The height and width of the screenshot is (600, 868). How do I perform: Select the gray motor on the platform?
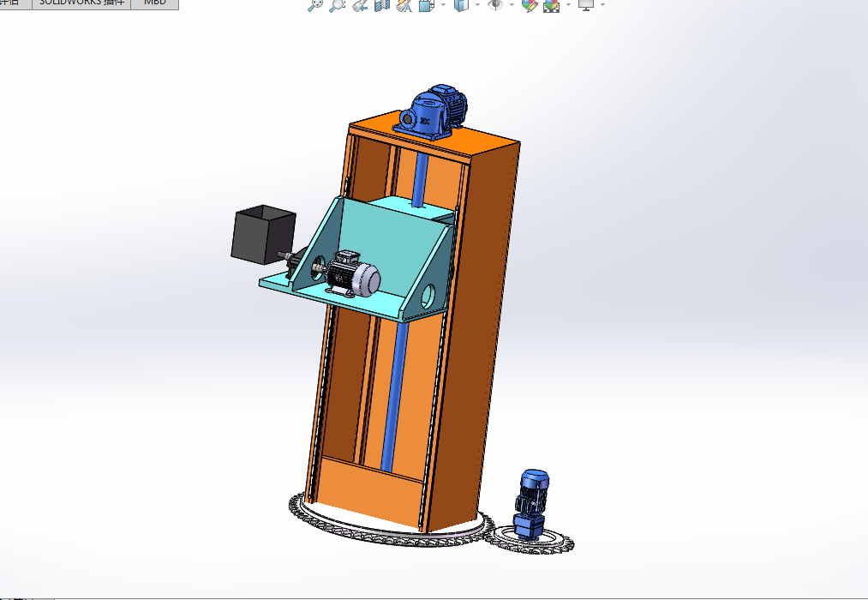(x=351, y=274)
